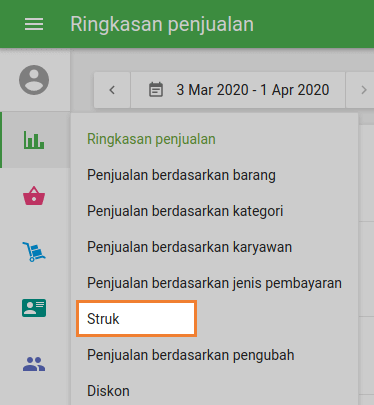Viewport: 374px width, 405px height.
Task: Click the Ringkasan penjualan header title
Action: [x=162, y=25]
